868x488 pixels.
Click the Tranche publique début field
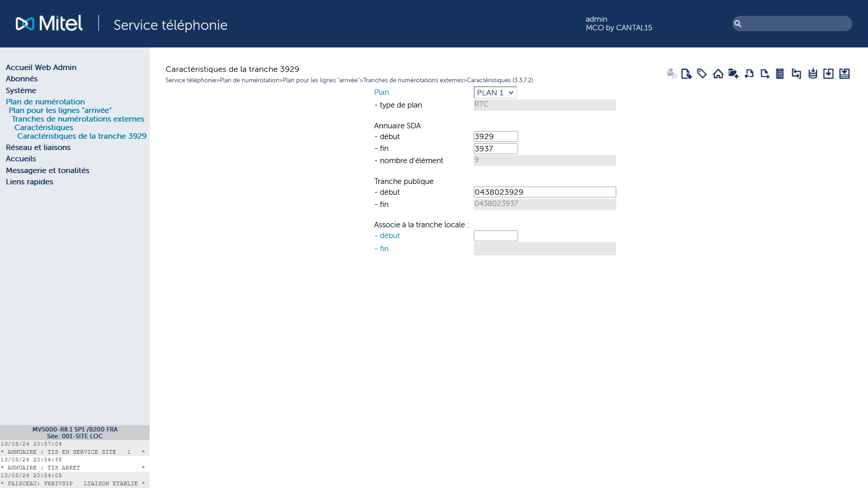click(545, 192)
